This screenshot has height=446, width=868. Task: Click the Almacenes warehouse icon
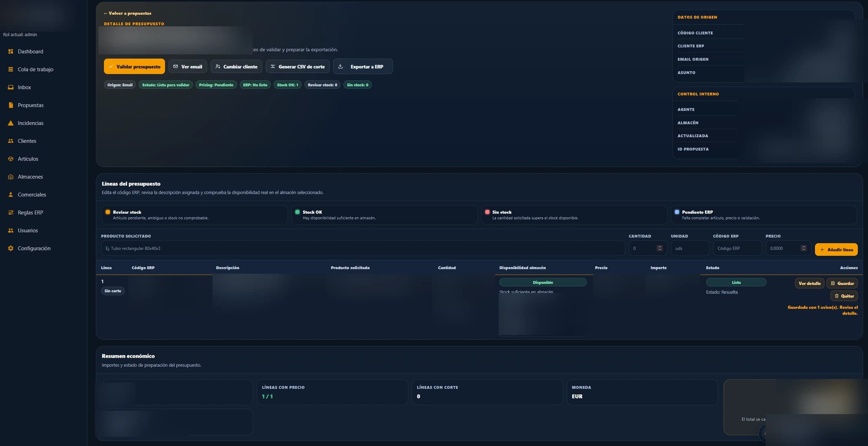click(11, 177)
